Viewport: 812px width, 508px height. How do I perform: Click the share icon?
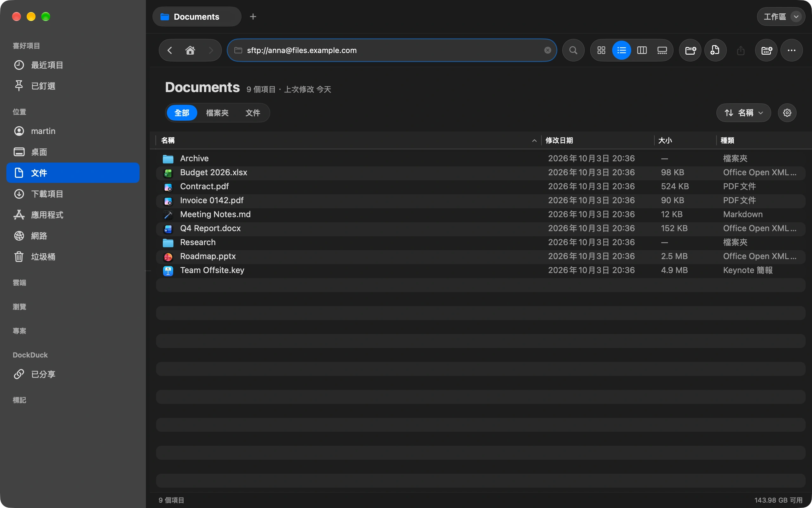click(741, 50)
